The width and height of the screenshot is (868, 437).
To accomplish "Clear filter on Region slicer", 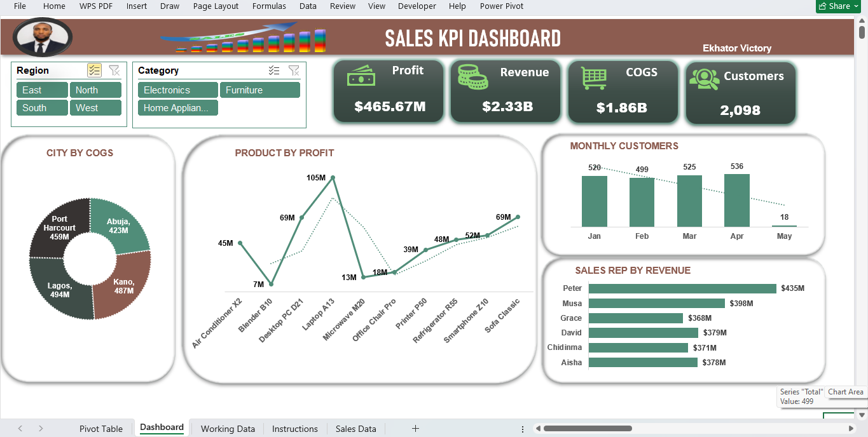I will tap(114, 71).
